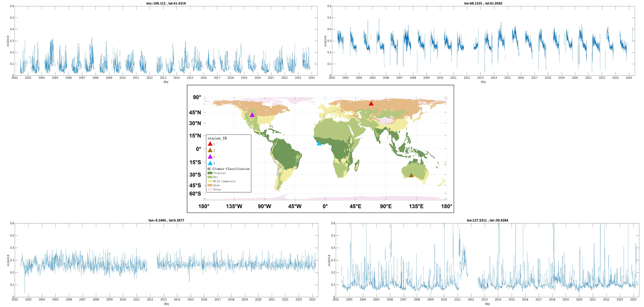Select the Snow climate legend swatch
The height and width of the screenshot is (307, 644).
pos(210,185)
